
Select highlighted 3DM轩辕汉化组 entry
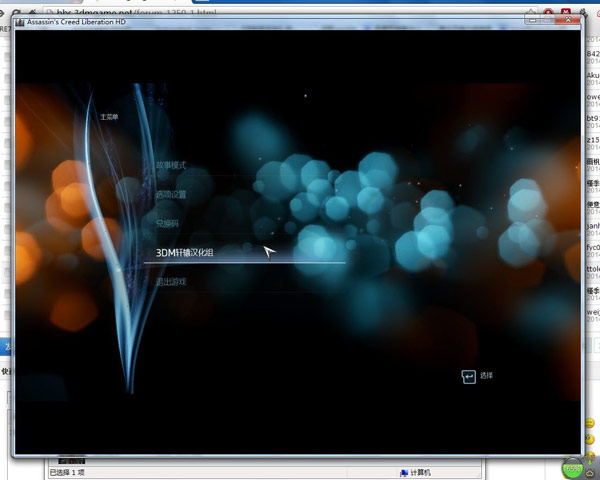(184, 253)
